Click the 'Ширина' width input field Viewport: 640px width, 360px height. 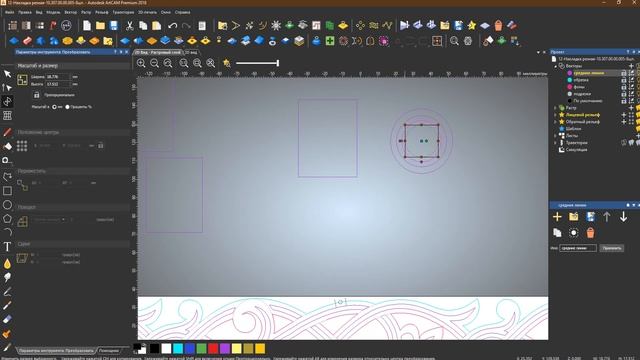click(58, 76)
